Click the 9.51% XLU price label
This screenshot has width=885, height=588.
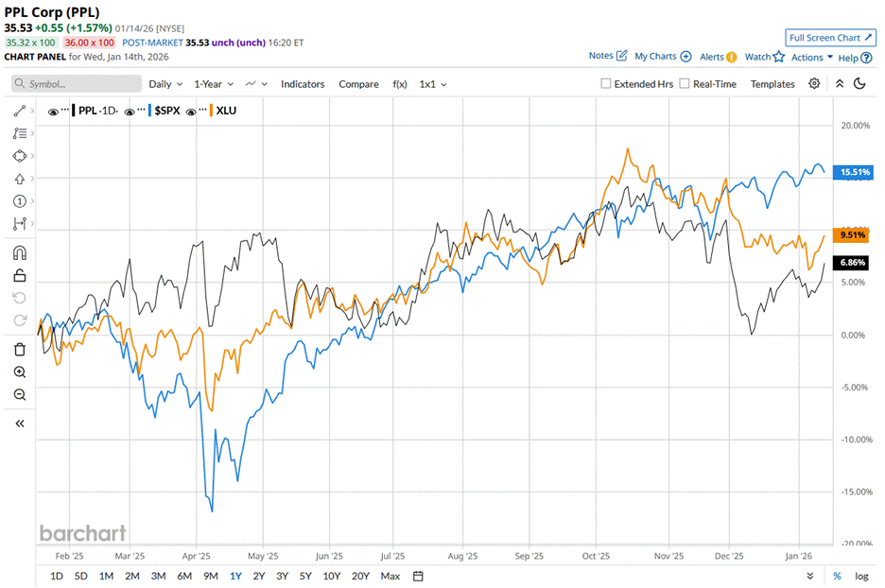[851, 234]
